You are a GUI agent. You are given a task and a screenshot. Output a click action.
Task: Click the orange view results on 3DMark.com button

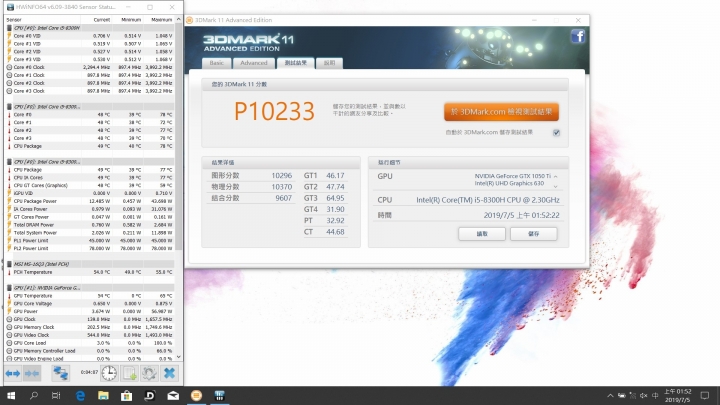pos(501,112)
